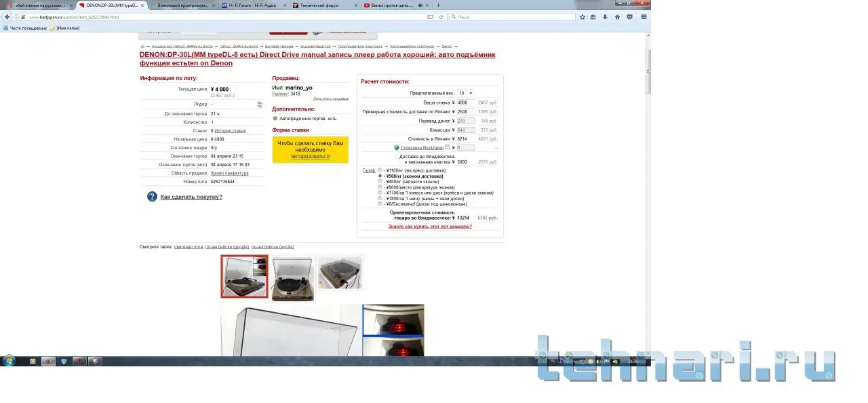Select the ¥1700 колесо или диск tariff
The image size is (868, 403).
380,193
